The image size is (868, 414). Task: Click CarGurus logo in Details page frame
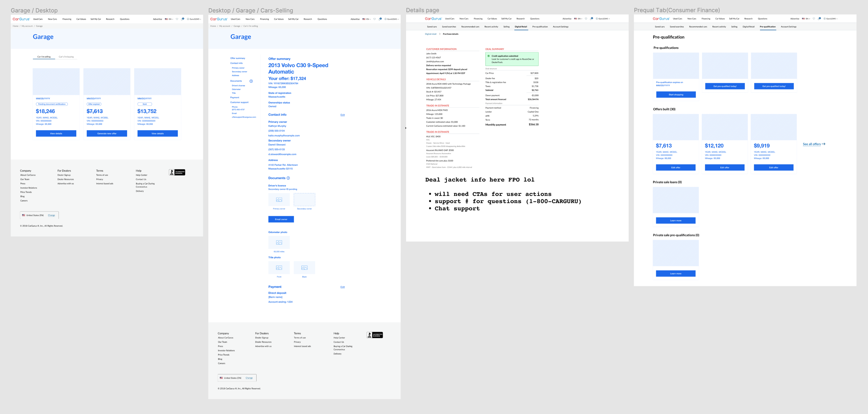[434, 19]
